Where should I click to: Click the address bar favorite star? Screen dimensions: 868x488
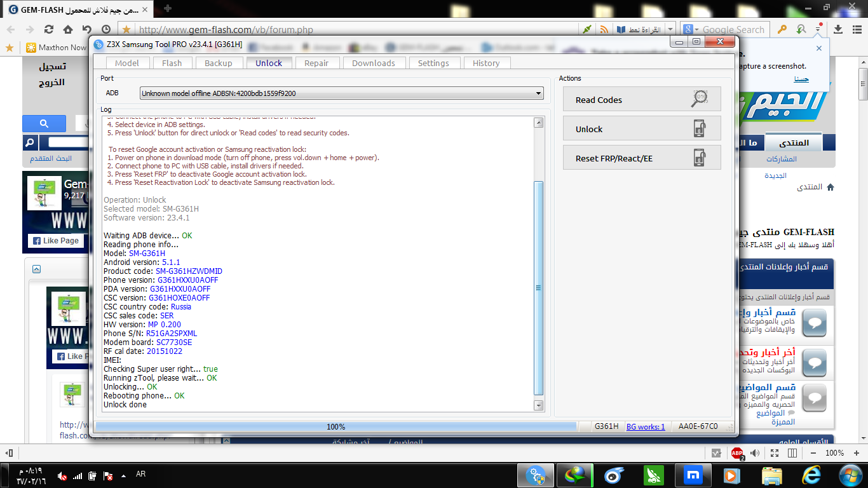click(x=126, y=29)
